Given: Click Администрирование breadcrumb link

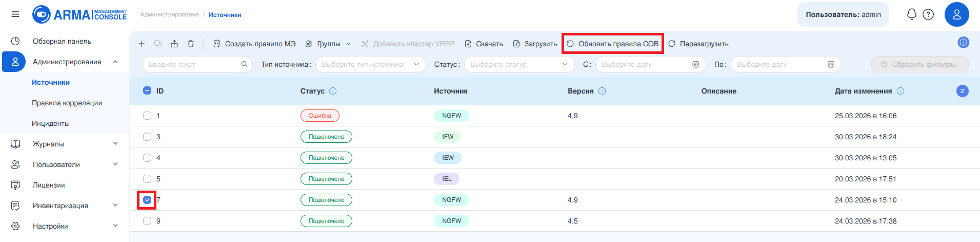Looking at the screenshot, I should click(x=169, y=14).
